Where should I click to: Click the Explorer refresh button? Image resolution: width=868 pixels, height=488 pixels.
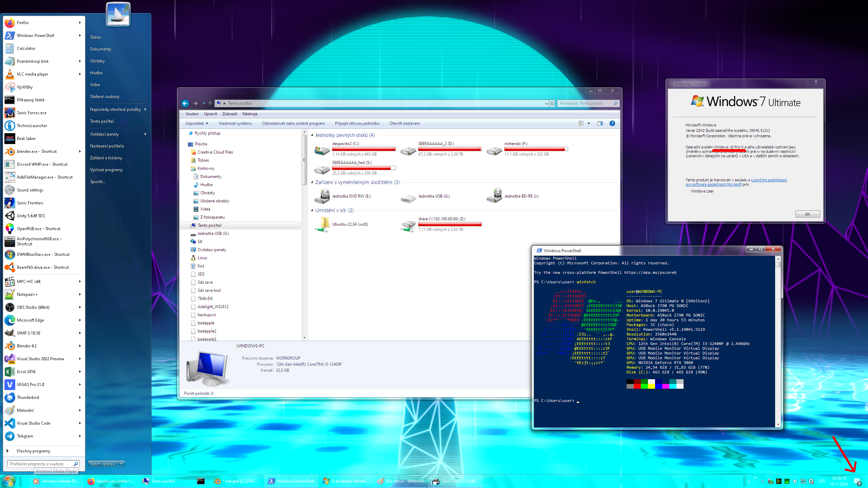coord(552,103)
